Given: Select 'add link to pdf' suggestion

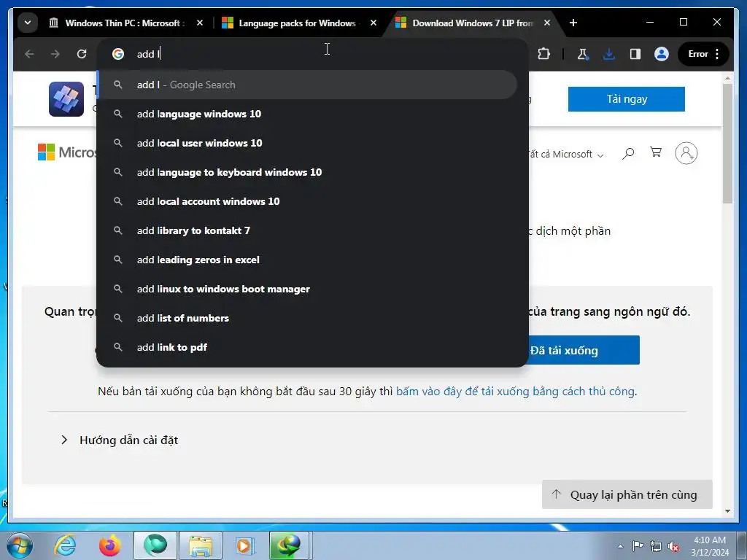Looking at the screenshot, I should (x=307, y=347).
